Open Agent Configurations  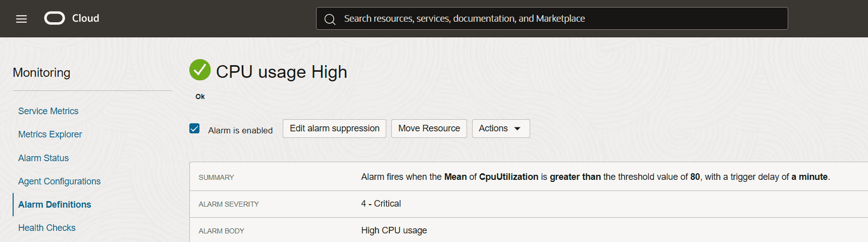point(59,181)
